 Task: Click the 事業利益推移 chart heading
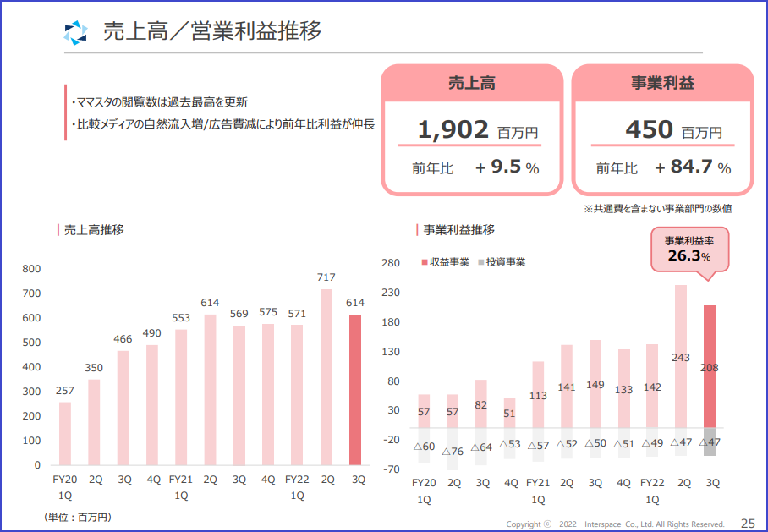(x=459, y=230)
